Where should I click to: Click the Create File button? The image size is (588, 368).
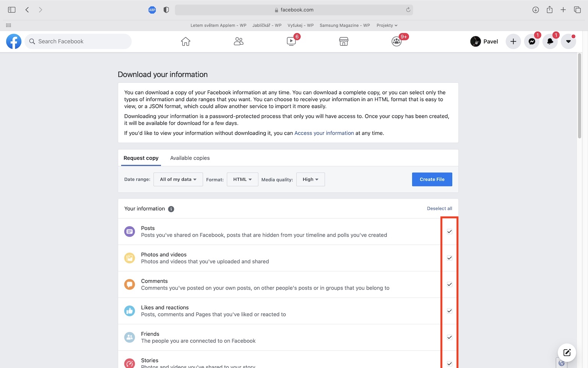click(432, 179)
